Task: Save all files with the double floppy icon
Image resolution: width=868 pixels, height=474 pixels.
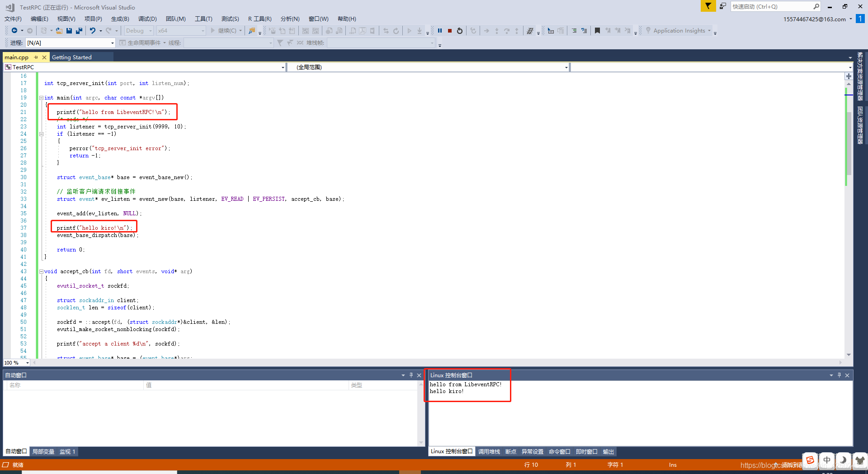Action: (x=79, y=31)
